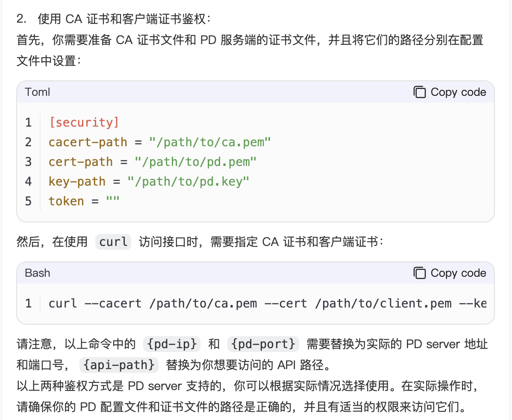Click the key-path setting line
Viewport: 512px width, 420px height.
point(148,181)
